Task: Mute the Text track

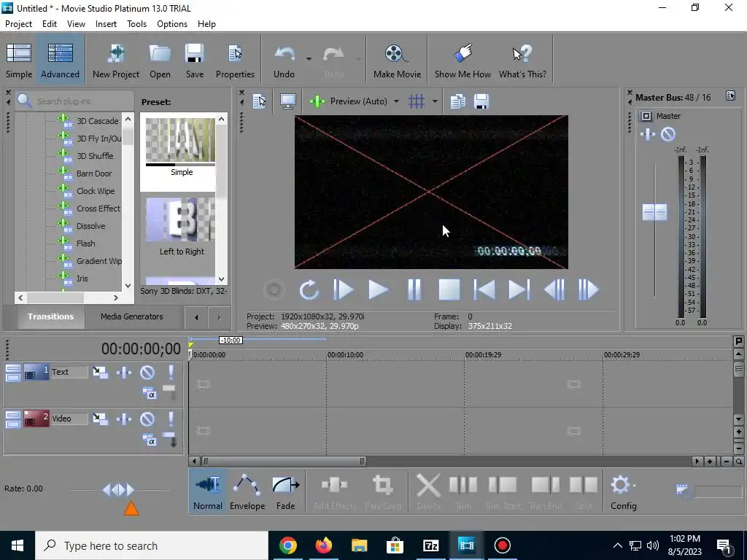Action: 147,373
